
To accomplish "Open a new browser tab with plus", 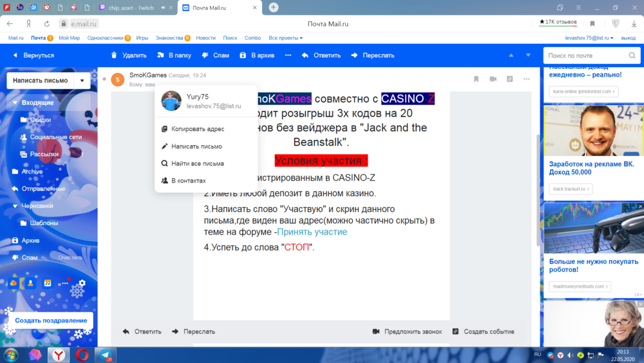I will 273,7.
